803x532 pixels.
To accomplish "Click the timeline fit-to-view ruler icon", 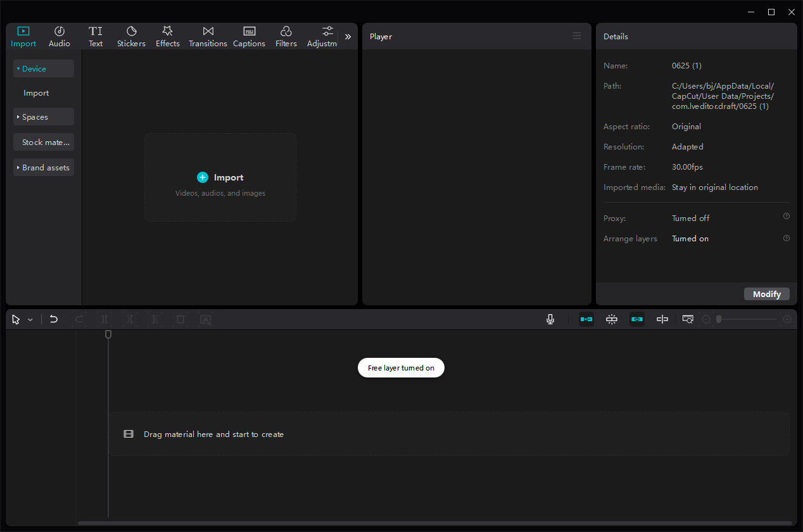I will point(688,319).
